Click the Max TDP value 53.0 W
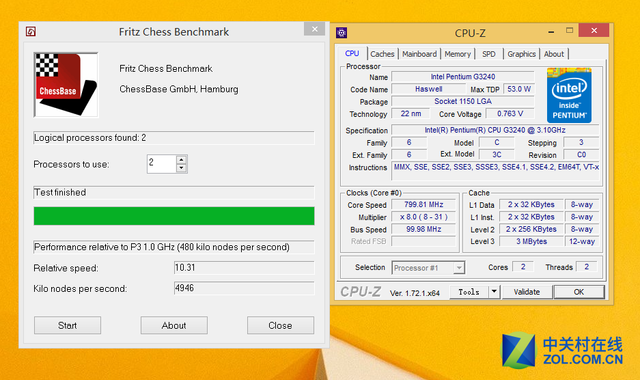 (519, 89)
